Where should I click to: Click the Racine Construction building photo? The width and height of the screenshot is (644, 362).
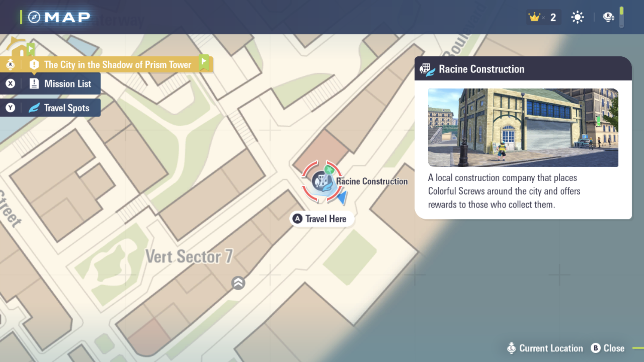pos(523,128)
